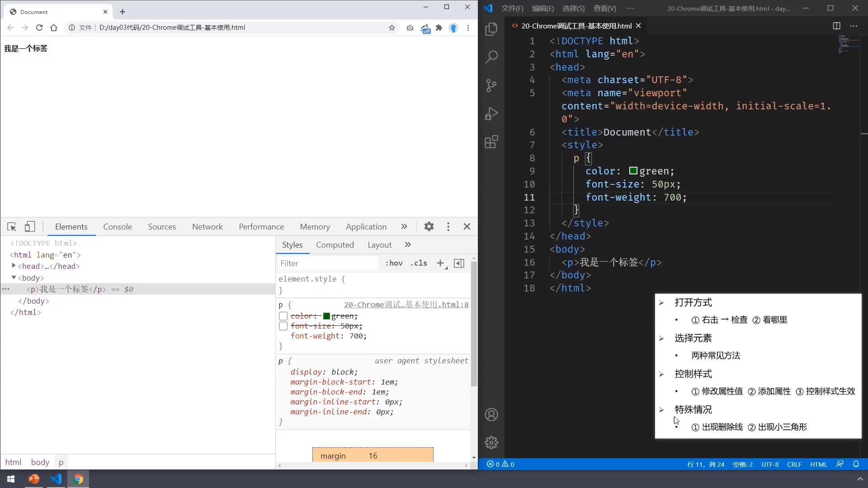Switch to the Console tab
Image resolution: width=868 pixels, height=488 pixels.
pyautogui.click(x=118, y=226)
